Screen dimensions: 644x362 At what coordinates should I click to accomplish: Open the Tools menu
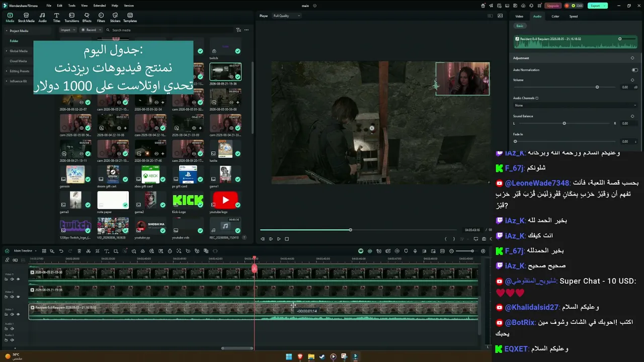[x=72, y=6]
